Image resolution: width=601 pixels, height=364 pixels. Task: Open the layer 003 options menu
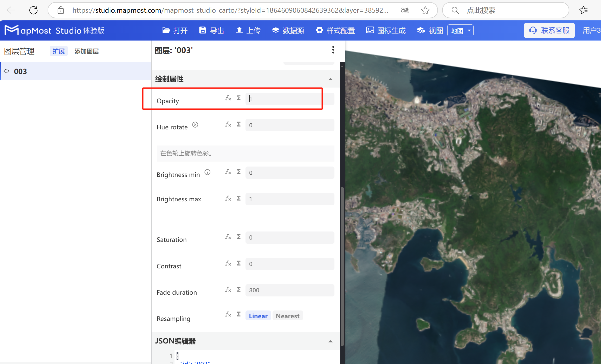point(333,50)
